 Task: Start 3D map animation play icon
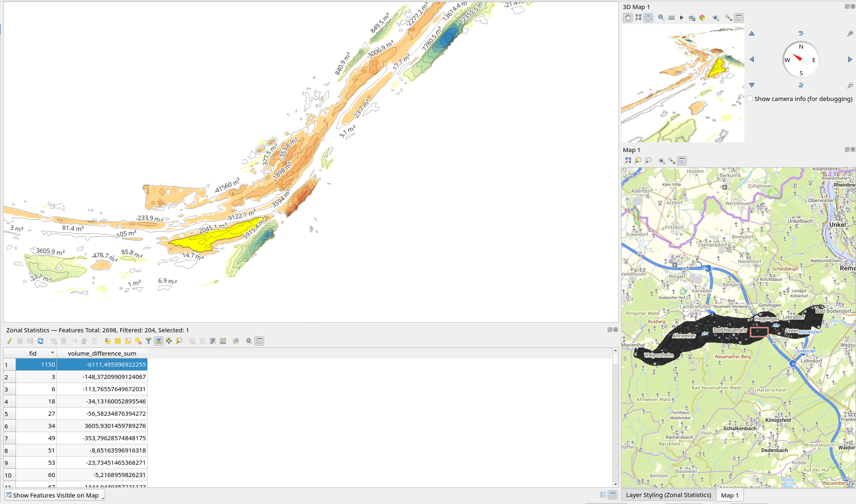pyautogui.click(x=681, y=18)
